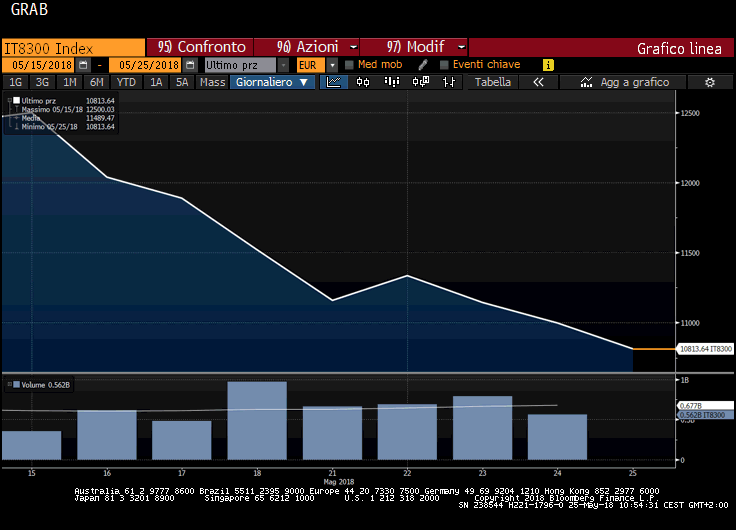This screenshot has height=530, width=736.
Task: Switch to the YTD range tab
Action: 126,82
